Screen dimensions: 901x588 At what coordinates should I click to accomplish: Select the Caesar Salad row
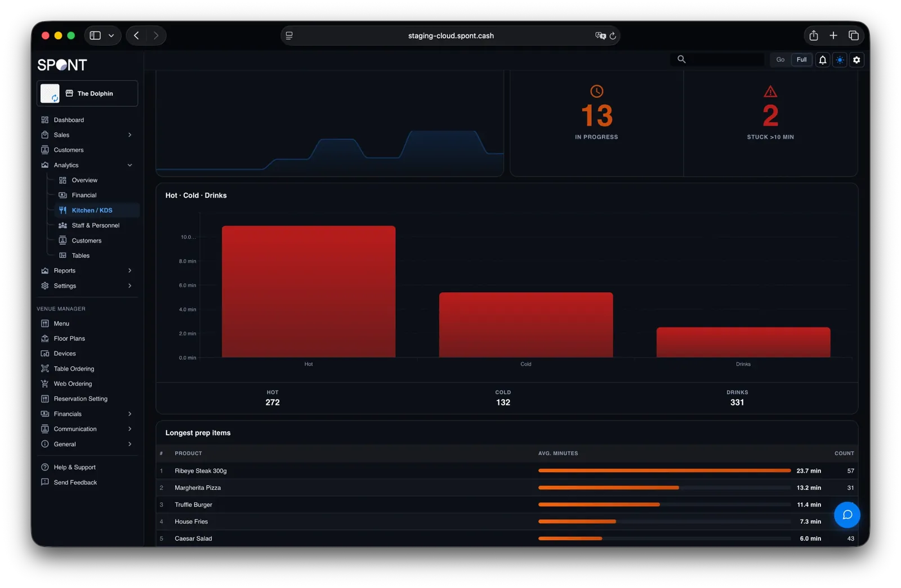(x=507, y=538)
